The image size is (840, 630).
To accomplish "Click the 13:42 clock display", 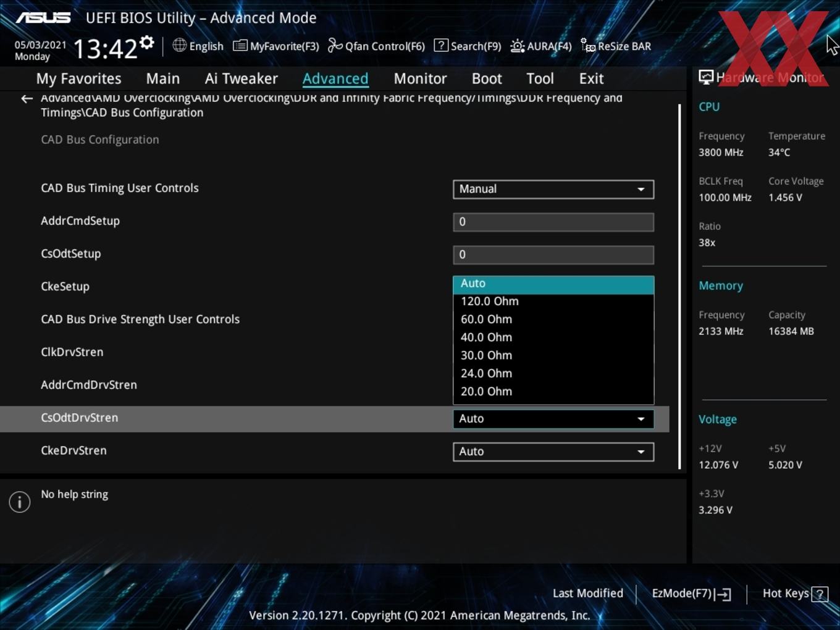I will 105,48.
